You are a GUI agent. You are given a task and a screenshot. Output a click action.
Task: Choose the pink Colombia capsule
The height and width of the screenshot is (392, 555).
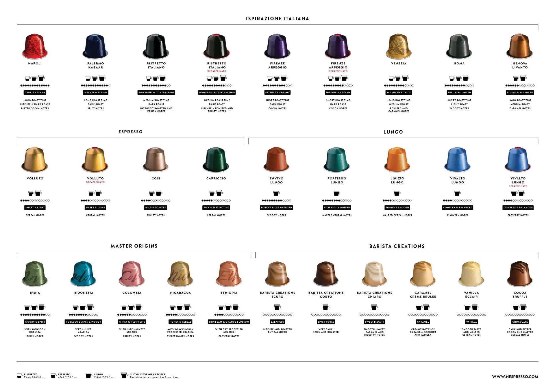pos(132,274)
